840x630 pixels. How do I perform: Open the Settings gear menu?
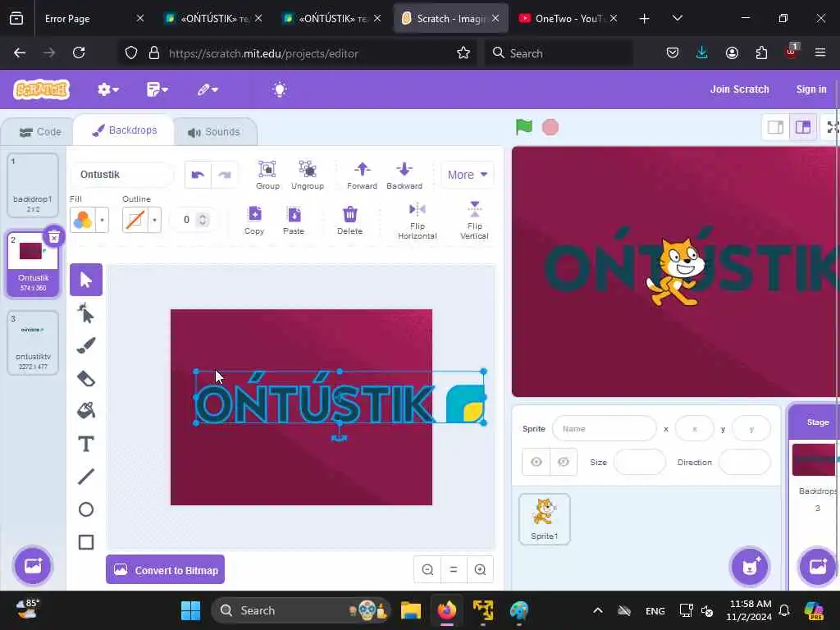pos(107,89)
